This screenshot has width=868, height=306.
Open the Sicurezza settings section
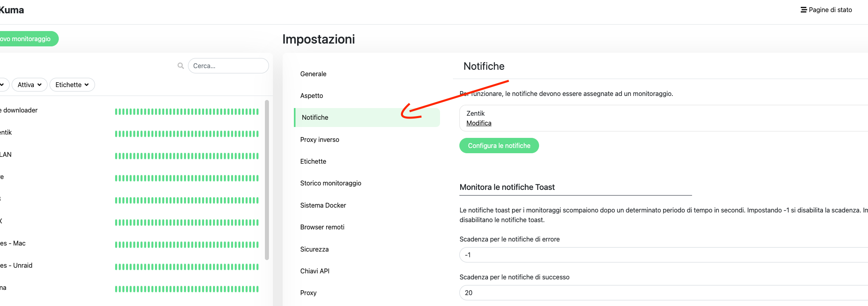(x=314, y=249)
